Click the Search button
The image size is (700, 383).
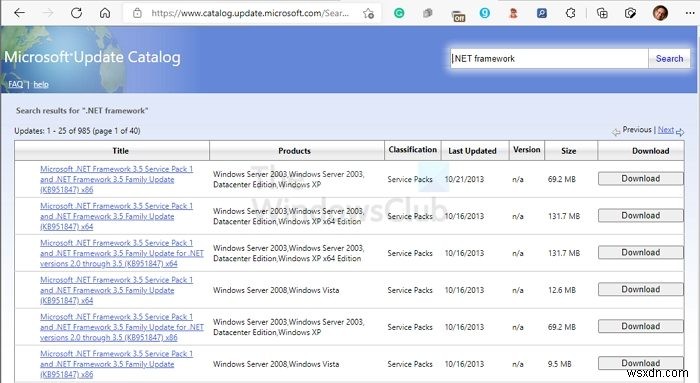669,58
